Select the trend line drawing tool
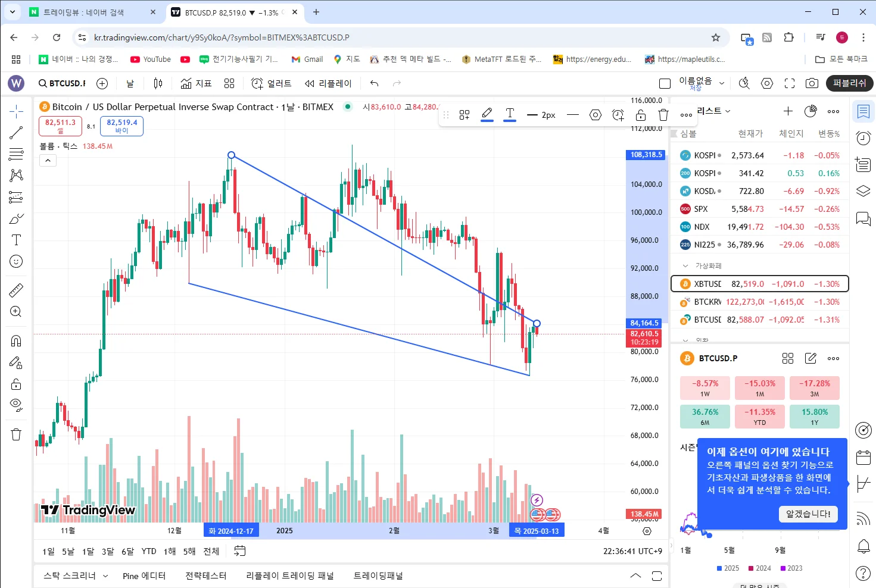This screenshot has width=876, height=588. tap(16, 133)
